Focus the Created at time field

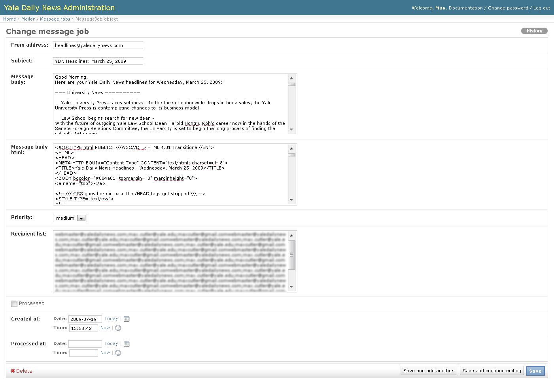pyautogui.click(x=83, y=328)
